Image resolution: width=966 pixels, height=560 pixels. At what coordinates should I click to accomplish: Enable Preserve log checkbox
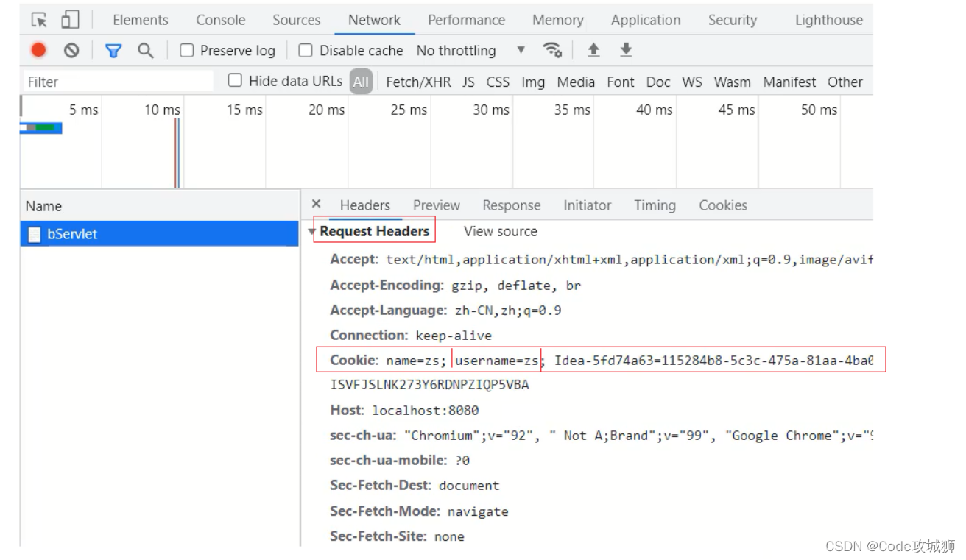187,50
